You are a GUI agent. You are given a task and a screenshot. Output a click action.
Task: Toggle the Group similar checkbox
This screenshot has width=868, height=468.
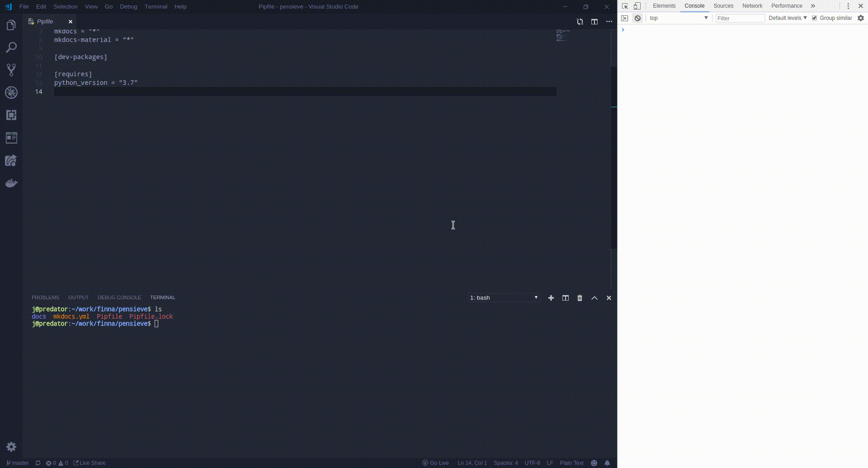815,18
